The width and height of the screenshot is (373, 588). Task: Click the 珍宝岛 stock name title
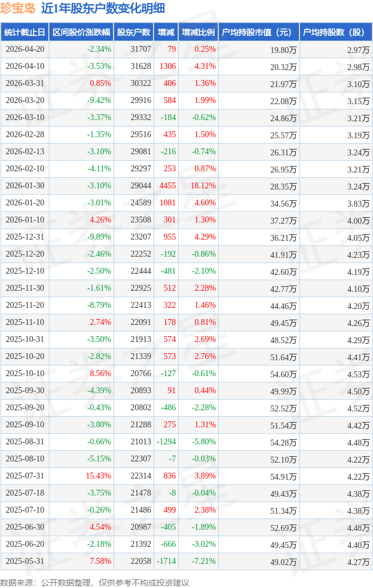18,8
